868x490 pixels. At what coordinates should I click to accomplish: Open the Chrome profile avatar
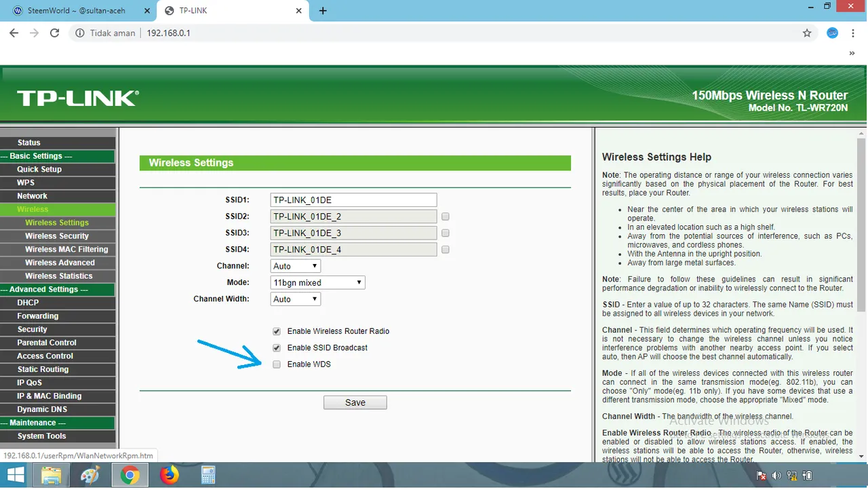pos(833,33)
